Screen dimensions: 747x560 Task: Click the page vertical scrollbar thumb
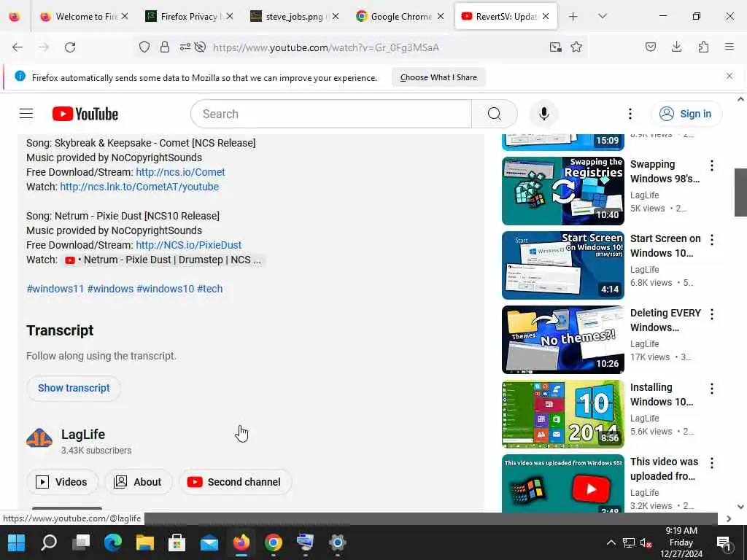coord(740,192)
